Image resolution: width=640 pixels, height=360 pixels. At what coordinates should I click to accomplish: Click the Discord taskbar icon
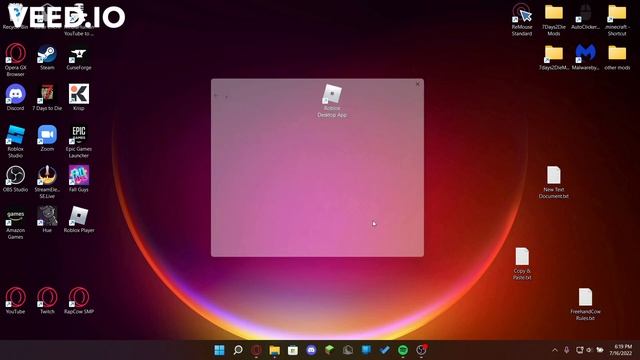coord(311,350)
